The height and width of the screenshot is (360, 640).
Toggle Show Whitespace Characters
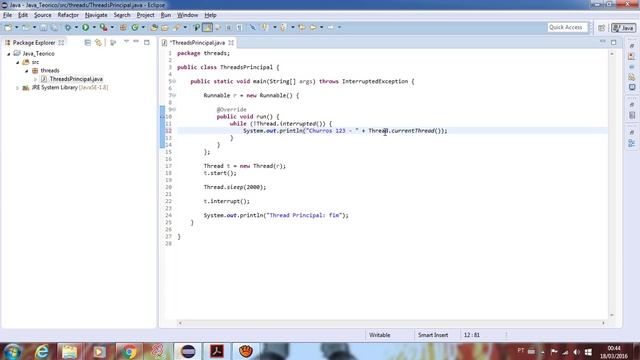coord(240,27)
